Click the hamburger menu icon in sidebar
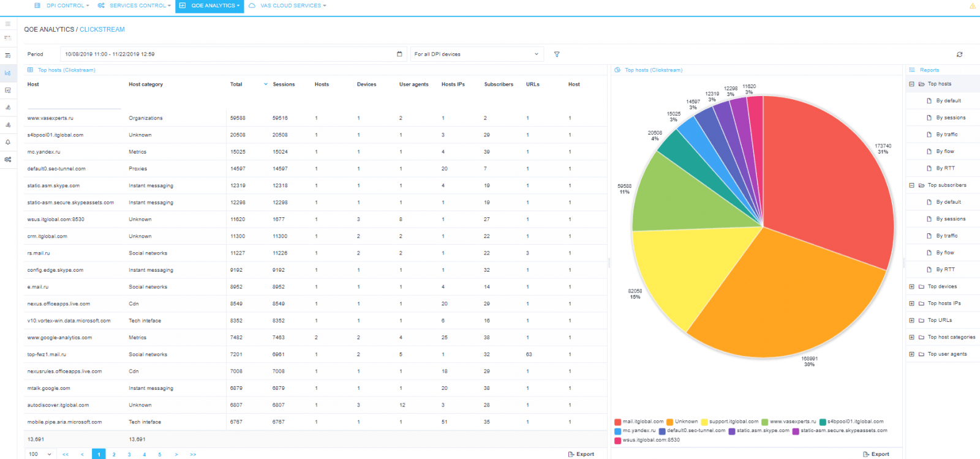This screenshot has width=980, height=459. [x=8, y=24]
